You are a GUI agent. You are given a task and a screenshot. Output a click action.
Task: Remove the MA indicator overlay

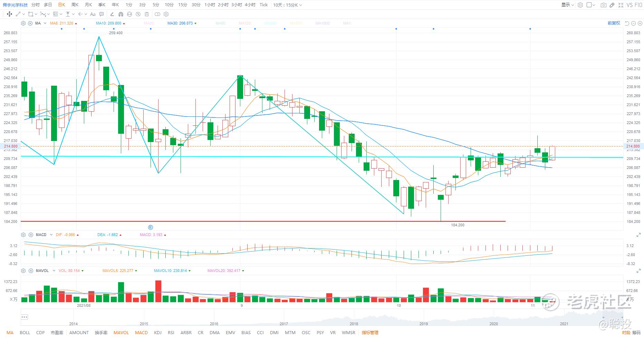[30, 23]
